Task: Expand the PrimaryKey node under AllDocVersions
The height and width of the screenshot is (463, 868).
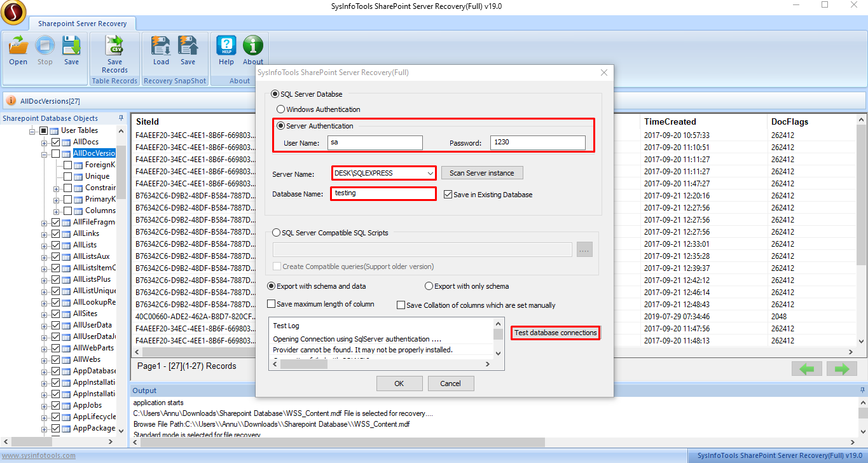Action: click(57, 199)
